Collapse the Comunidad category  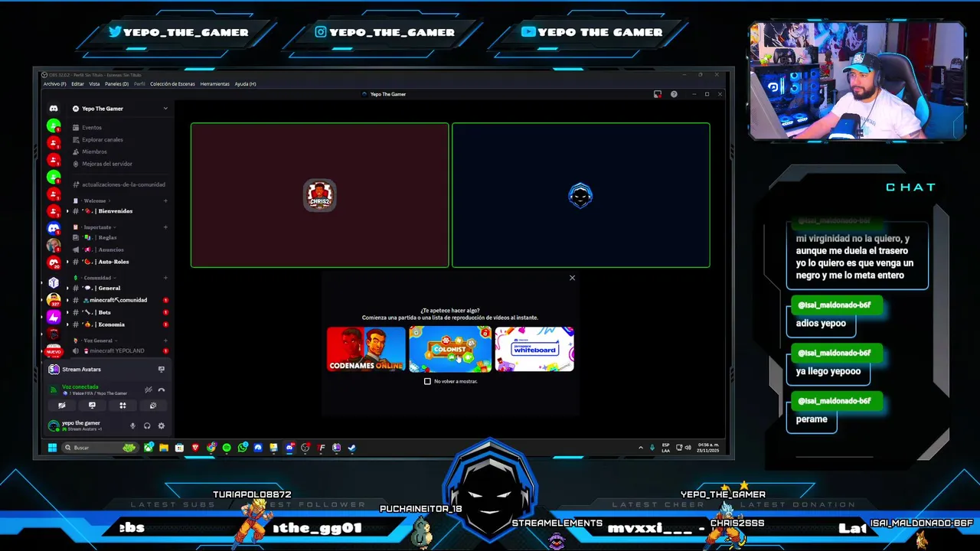point(99,278)
